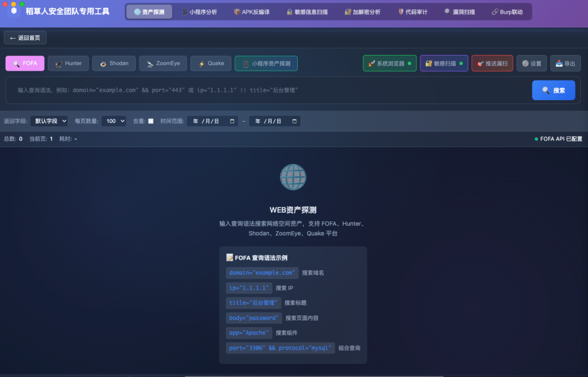
Task: Open the 每页数量 dropdown showing 100
Action: pos(114,121)
